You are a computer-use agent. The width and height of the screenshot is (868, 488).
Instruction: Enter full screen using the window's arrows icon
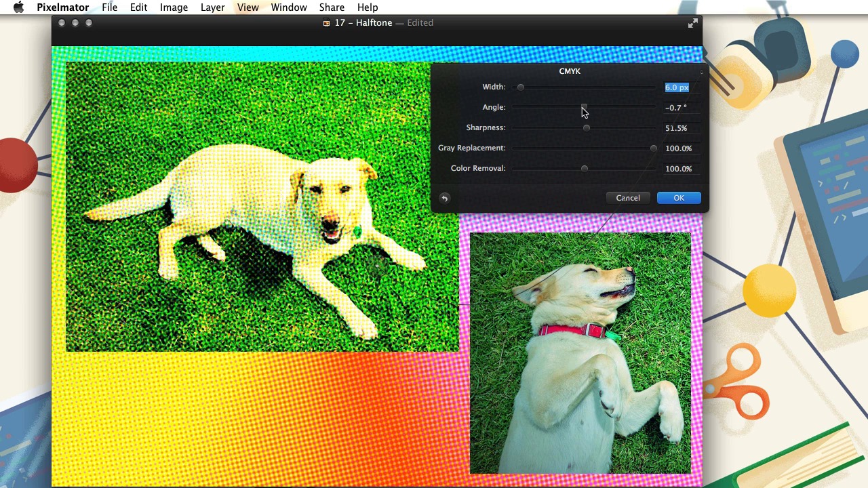point(692,24)
